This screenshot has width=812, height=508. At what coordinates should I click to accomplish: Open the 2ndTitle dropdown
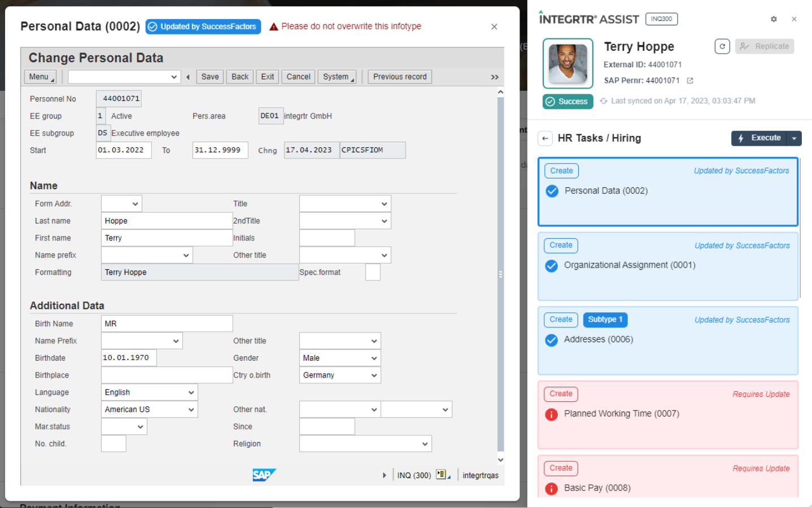pyautogui.click(x=384, y=221)
